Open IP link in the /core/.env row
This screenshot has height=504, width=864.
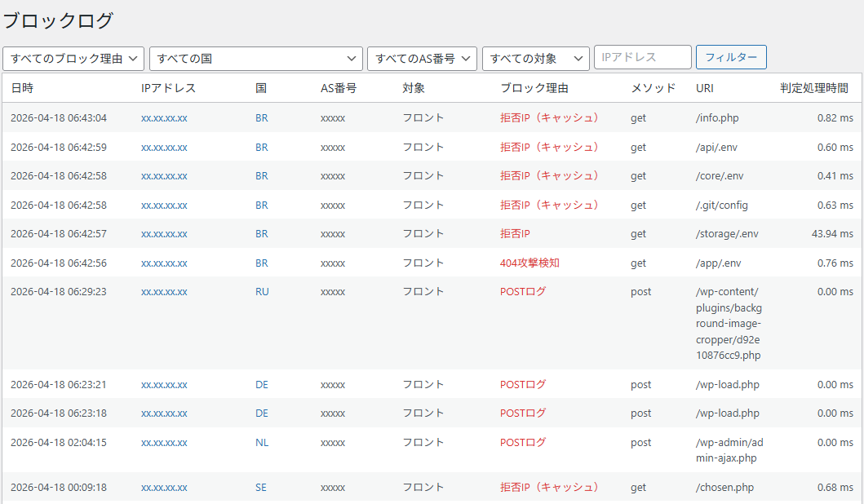[164, 175]
